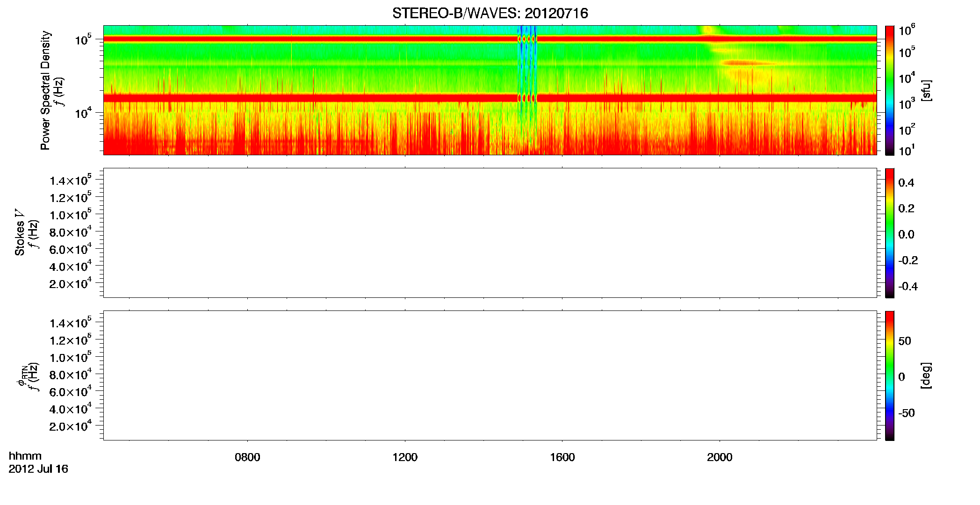Click the 2000 time tick label

pos(720,457)
